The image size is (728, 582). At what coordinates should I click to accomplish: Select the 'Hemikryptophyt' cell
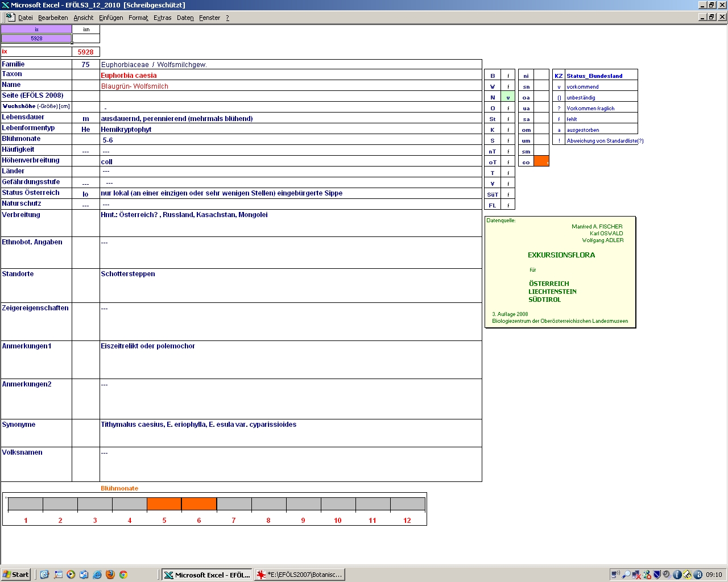click(291, 129)
